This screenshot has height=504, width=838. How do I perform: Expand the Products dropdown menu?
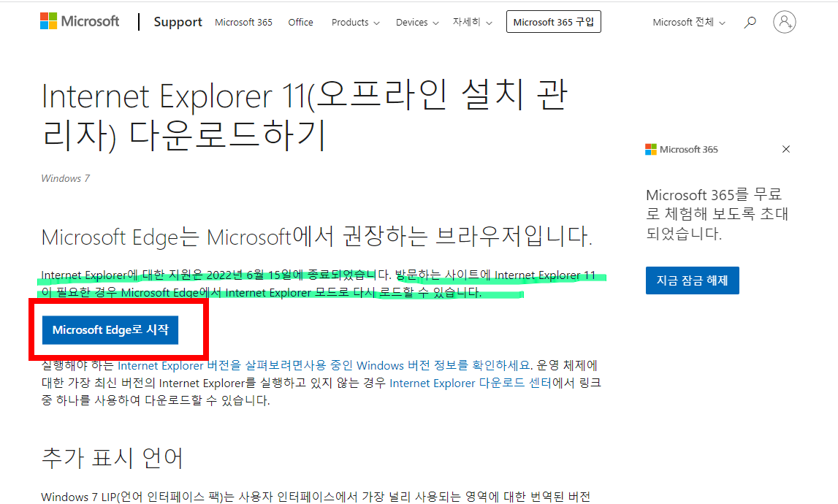point(355,23)
